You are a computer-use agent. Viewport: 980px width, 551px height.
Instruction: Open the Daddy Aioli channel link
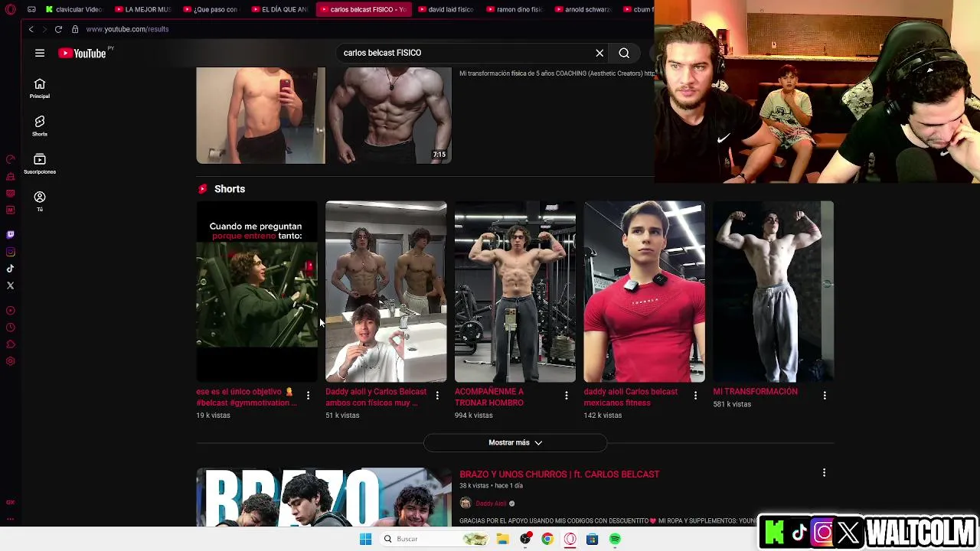(x=491, y=504)
